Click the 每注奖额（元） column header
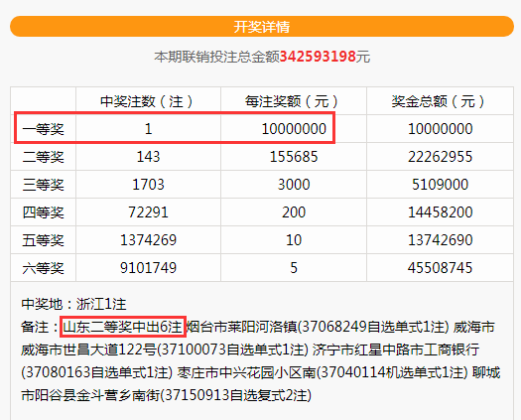Image resolution: width=521 pixels, height=420 pixels. 294,101
